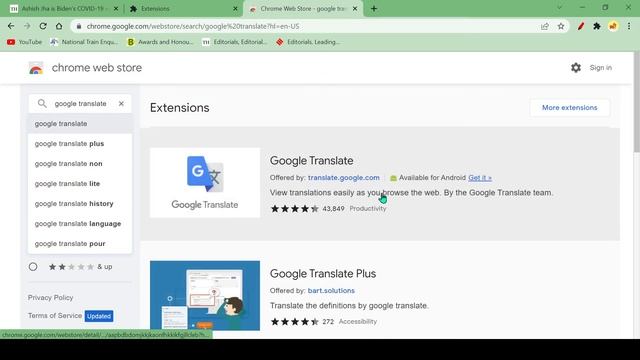
Task: Click More extensions button
Action: (x=569, y=108)
